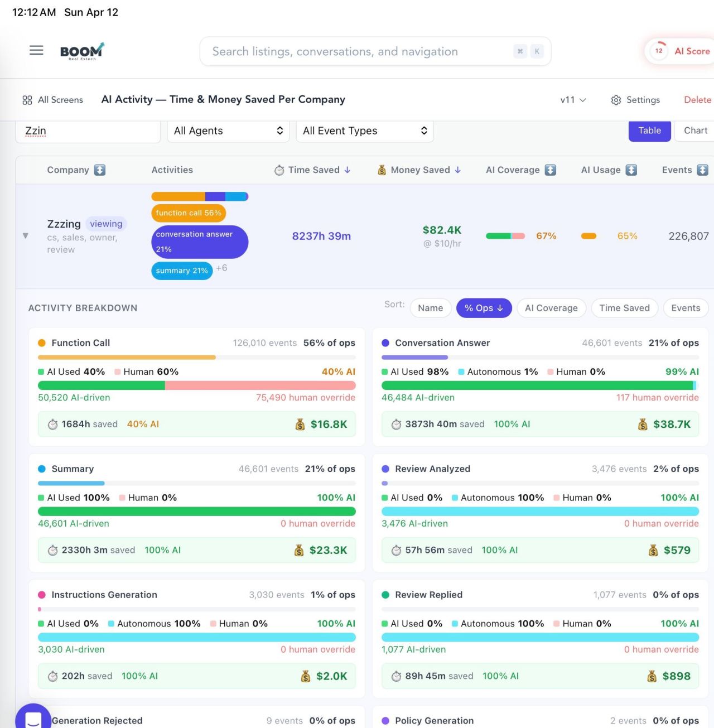Click the money bag icon beside $16.8K
Viewport: 714px width, 728px height.
point(300,425)
